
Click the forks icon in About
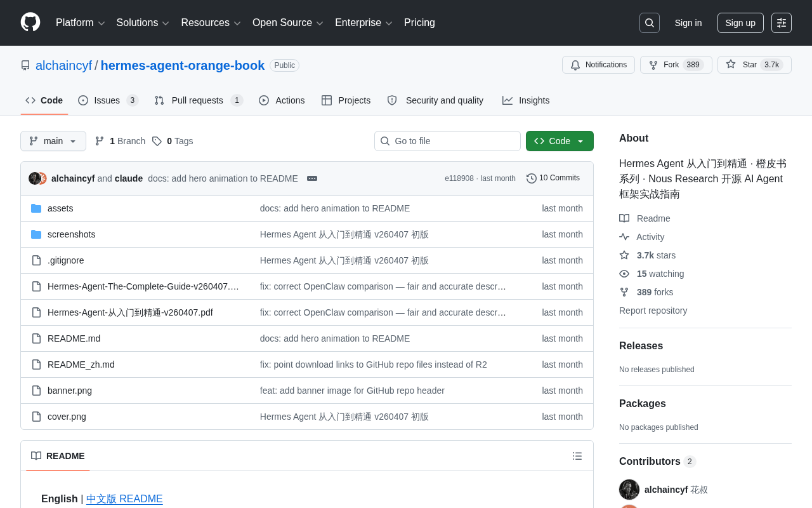pyautogui.click(x=624, y=292)
